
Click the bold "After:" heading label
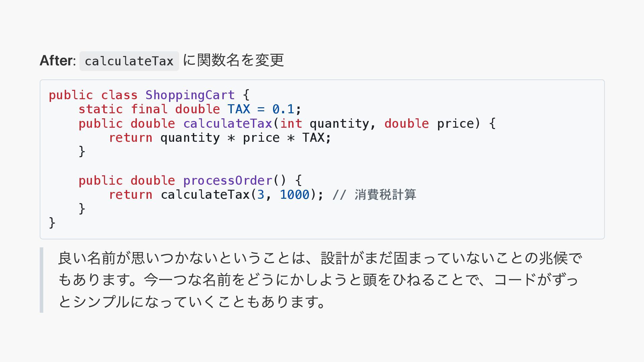click(x=58, y=61)
